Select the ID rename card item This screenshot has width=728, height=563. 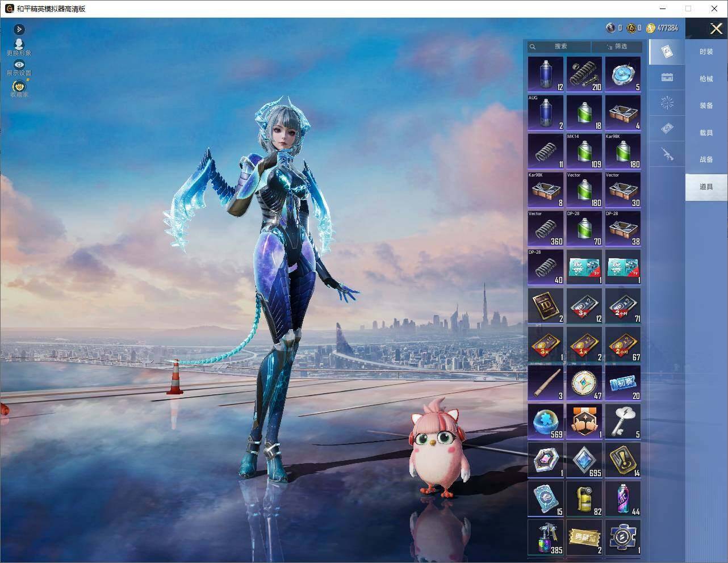click(546, 305)
